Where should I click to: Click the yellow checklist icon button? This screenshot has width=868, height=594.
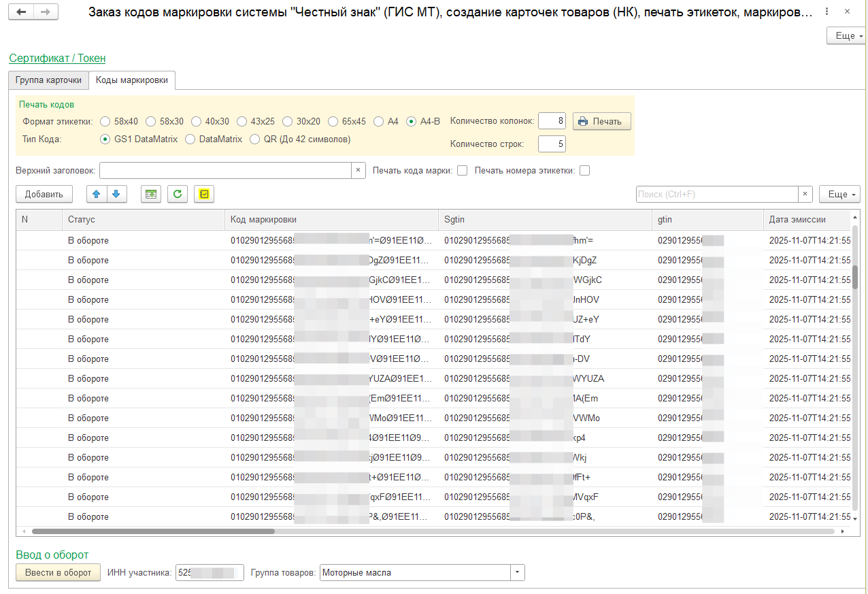pos(203,194)
